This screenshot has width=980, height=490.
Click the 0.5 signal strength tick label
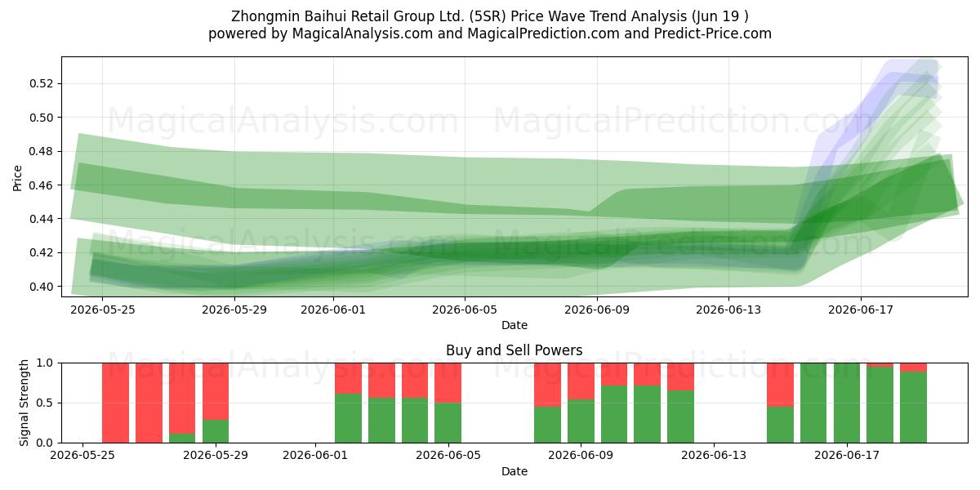(46, 403)
